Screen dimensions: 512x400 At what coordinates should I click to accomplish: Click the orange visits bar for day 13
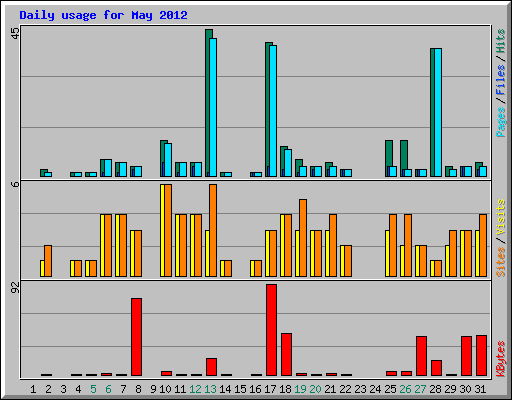pyautogui.click(x=213, y=230)
